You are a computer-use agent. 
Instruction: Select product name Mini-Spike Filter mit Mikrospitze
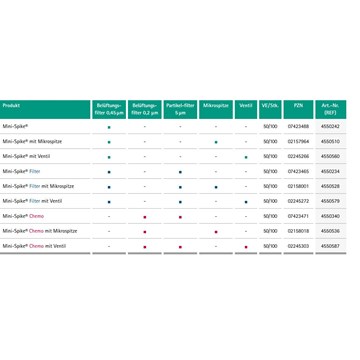tap(38, 186)
